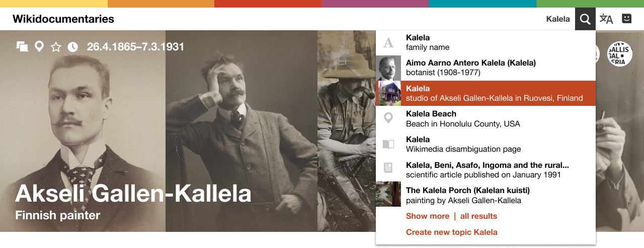Expand results with Show more

428,216
